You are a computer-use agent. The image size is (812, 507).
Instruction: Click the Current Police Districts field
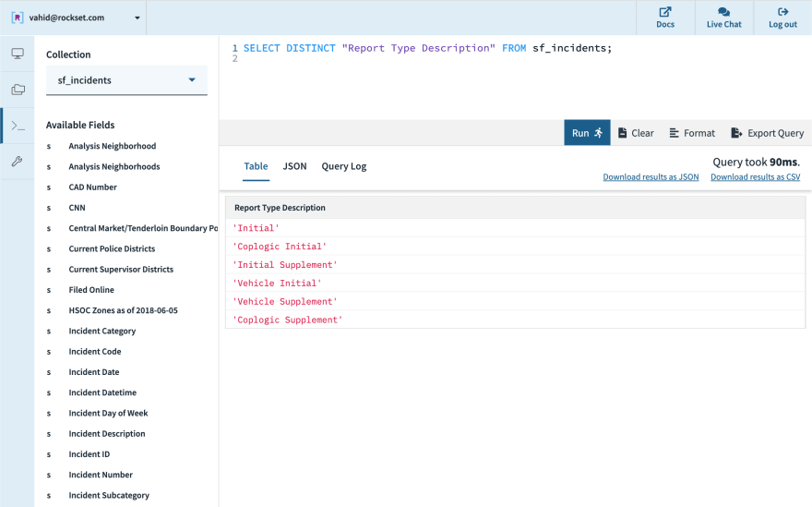point(112,248)
